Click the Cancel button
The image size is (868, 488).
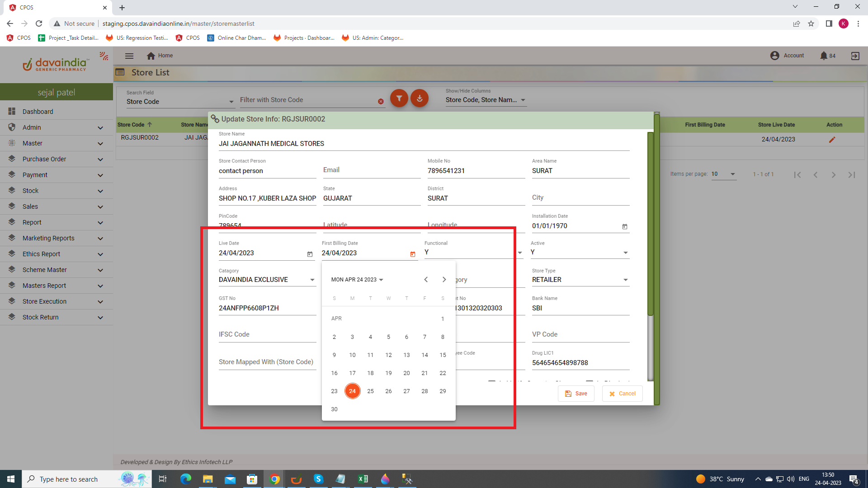pyautogui.click(x=622, y=394)
